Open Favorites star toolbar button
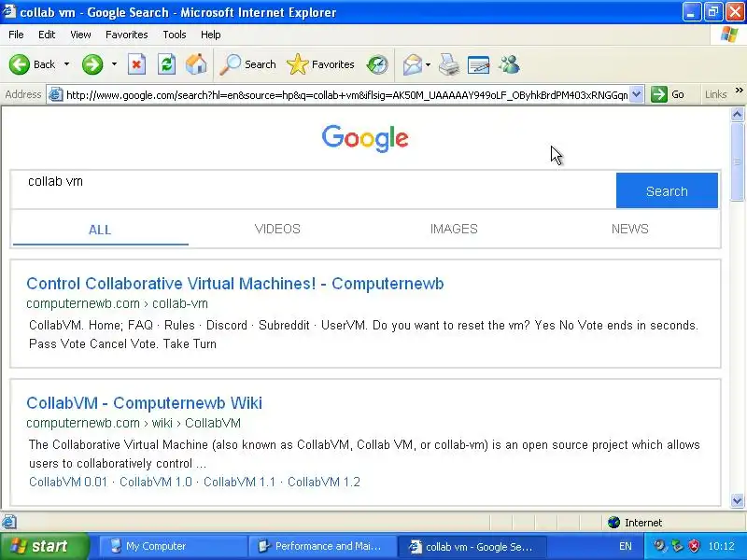Image resolution: width=747 pixels, height=560 pixels. [x=320, y=64]
